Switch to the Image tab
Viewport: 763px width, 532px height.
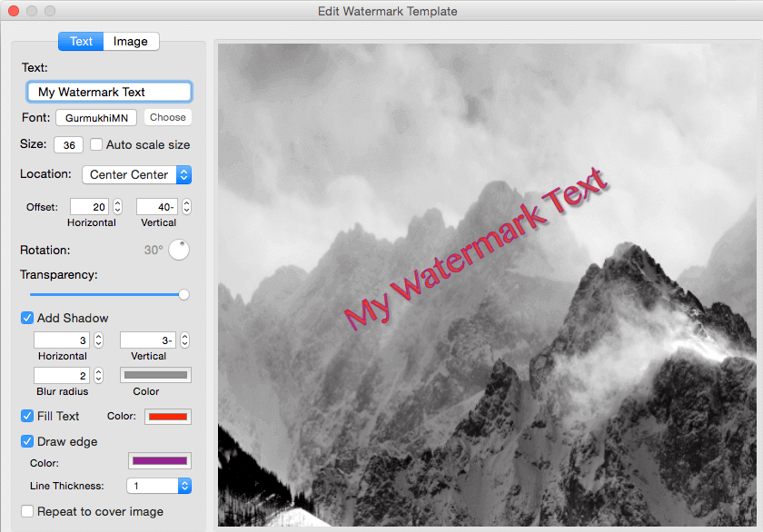point(131,41)
